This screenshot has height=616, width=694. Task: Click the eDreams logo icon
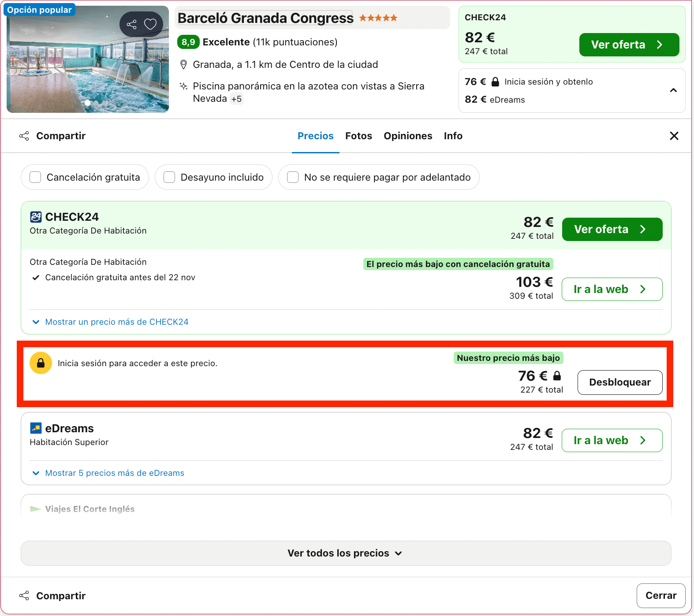[36, 428]
